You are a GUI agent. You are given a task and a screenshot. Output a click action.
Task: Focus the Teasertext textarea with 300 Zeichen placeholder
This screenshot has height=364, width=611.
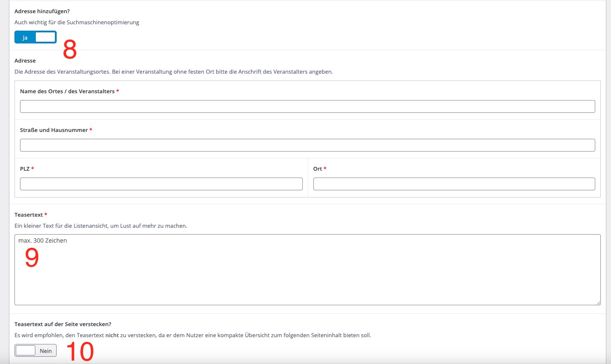click(307, 272)
